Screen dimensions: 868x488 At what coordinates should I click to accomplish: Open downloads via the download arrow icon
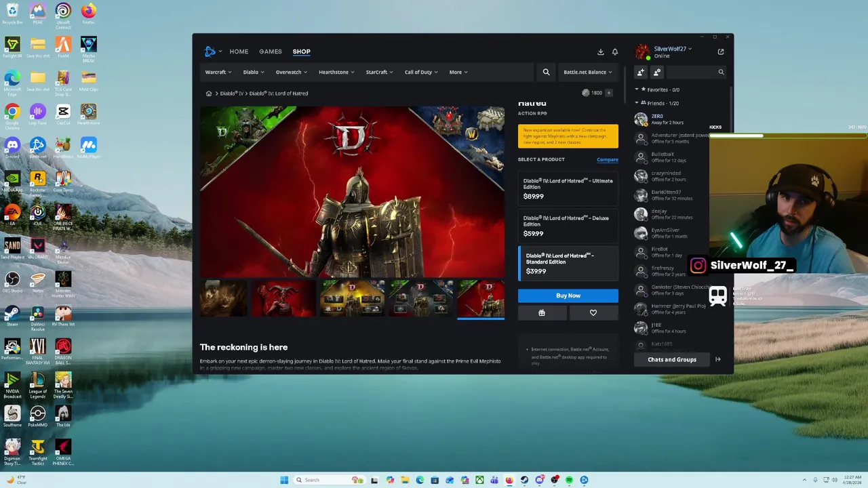(x=600, y=52)
